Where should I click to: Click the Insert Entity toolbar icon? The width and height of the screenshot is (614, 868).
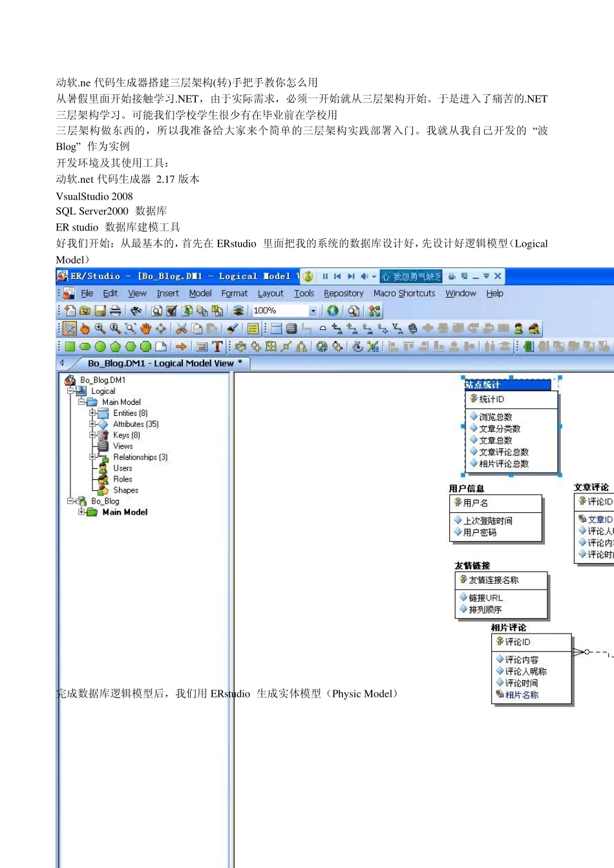[276, 329]
